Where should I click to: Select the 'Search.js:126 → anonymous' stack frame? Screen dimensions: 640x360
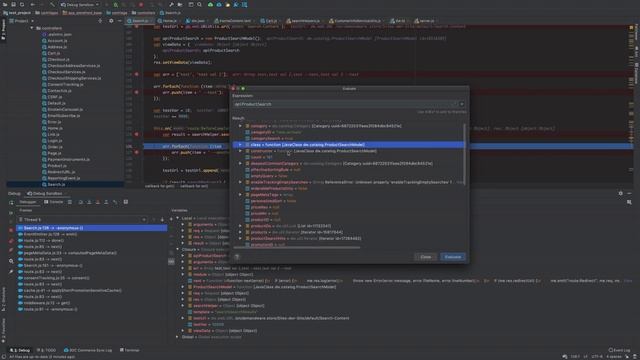(x=91, y=228)
